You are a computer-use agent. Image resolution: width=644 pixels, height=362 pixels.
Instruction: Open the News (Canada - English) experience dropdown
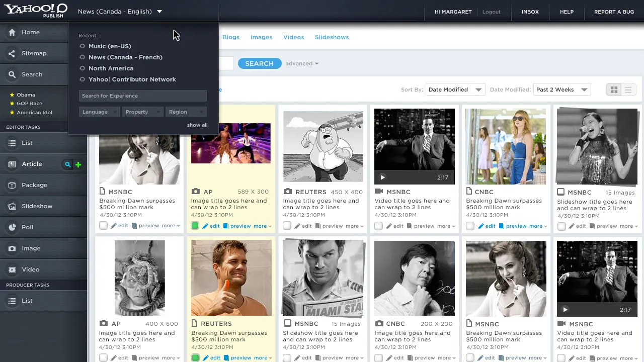[x=120, y=12]
